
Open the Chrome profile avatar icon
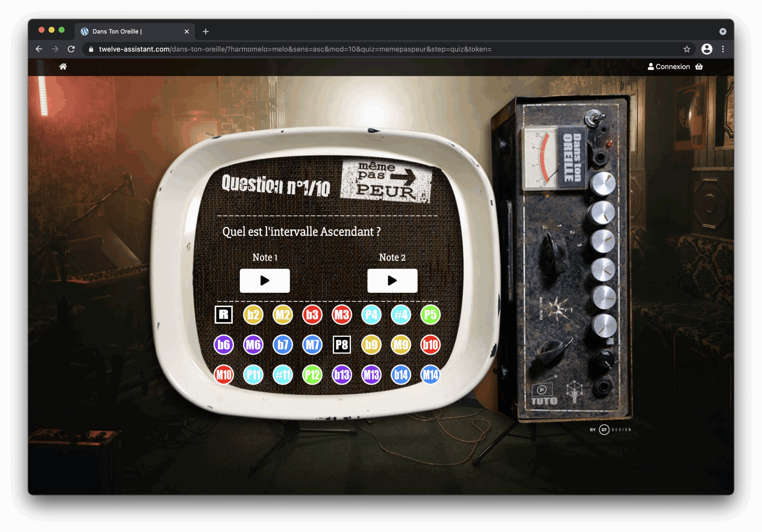pos(707,49)
